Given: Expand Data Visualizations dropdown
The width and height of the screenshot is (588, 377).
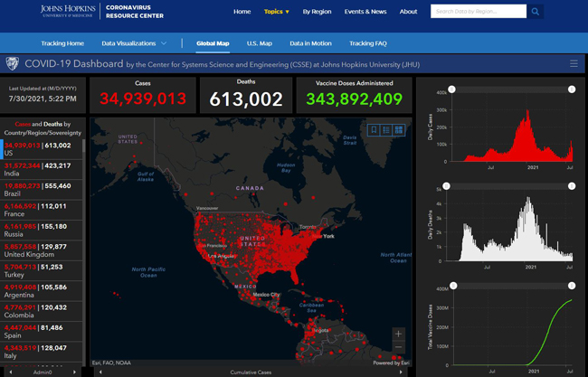Looking at the screenshot, I should (x=134, y=43).
